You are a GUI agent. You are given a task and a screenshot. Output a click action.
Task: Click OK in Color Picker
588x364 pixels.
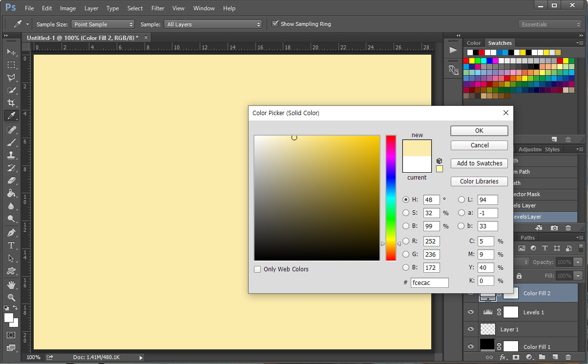coord(479,131)
